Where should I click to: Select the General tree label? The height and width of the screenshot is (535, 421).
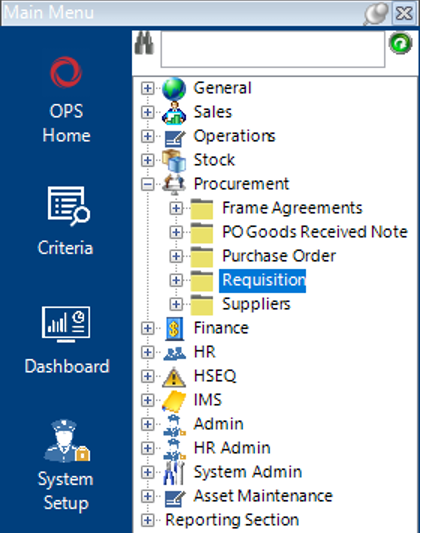tap(222, 88)
